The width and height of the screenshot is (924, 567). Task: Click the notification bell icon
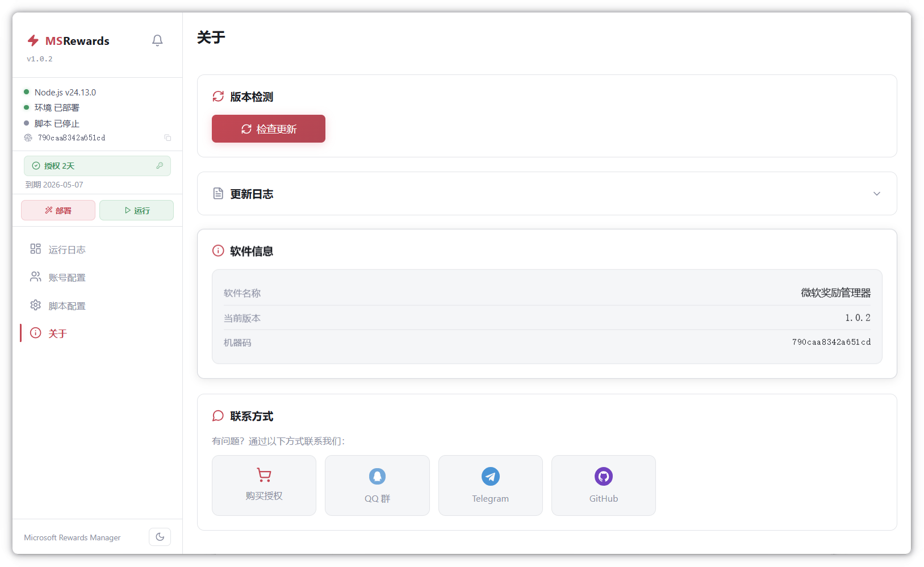(157, 40)
